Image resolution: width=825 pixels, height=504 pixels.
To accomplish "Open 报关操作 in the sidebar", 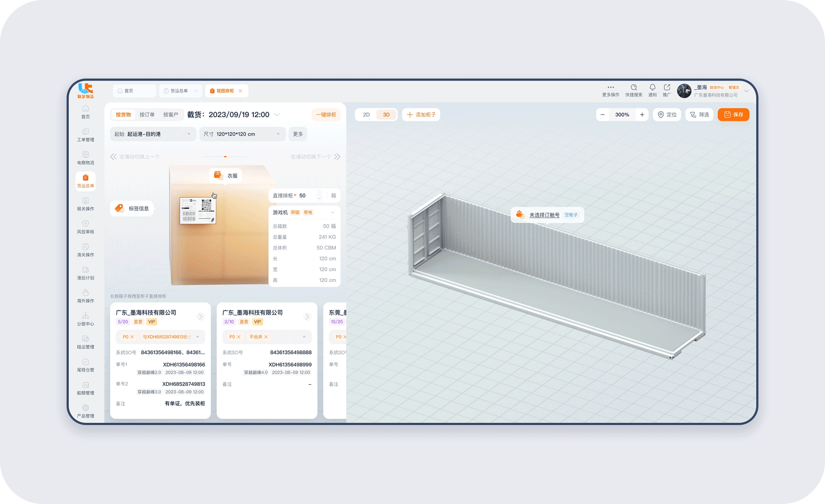I will pyautogui.click(x=86, y=203).
